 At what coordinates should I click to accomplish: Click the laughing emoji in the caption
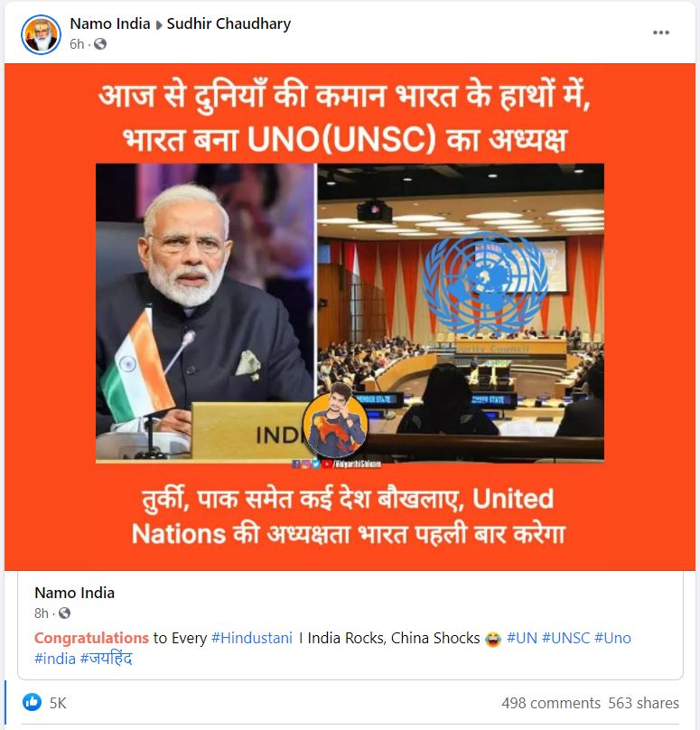click(493, 639)
